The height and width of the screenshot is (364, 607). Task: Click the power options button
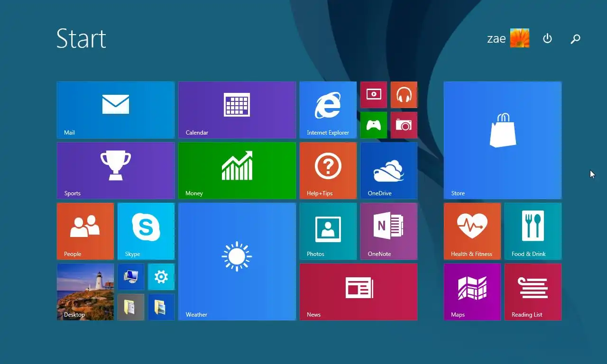coord(547,38)
